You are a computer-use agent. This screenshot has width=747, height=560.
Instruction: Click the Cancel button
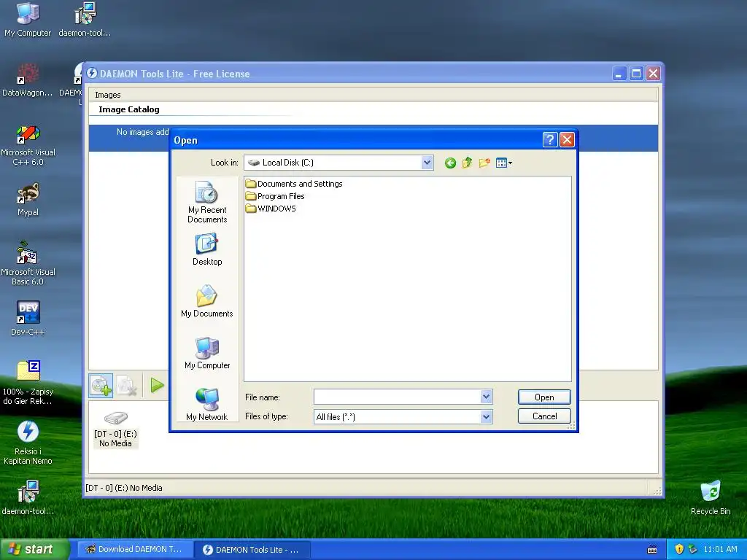(544, 416)
